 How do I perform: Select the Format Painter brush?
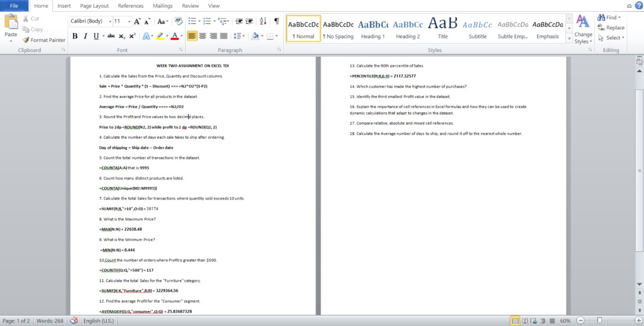26,40
